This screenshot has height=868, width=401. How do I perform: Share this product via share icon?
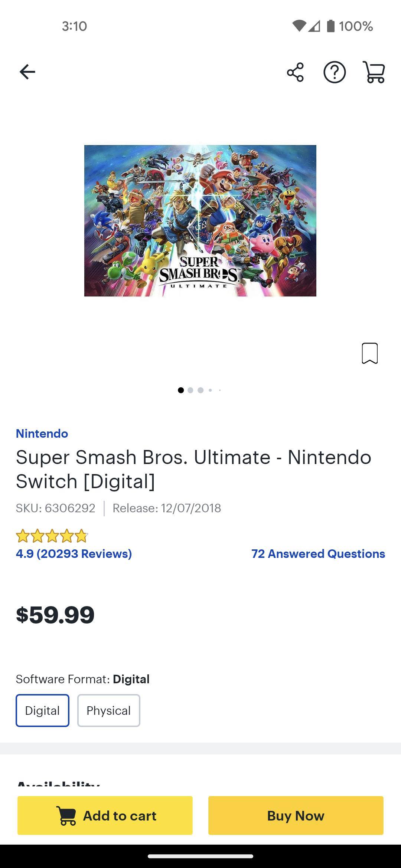[x=295, y=72]
